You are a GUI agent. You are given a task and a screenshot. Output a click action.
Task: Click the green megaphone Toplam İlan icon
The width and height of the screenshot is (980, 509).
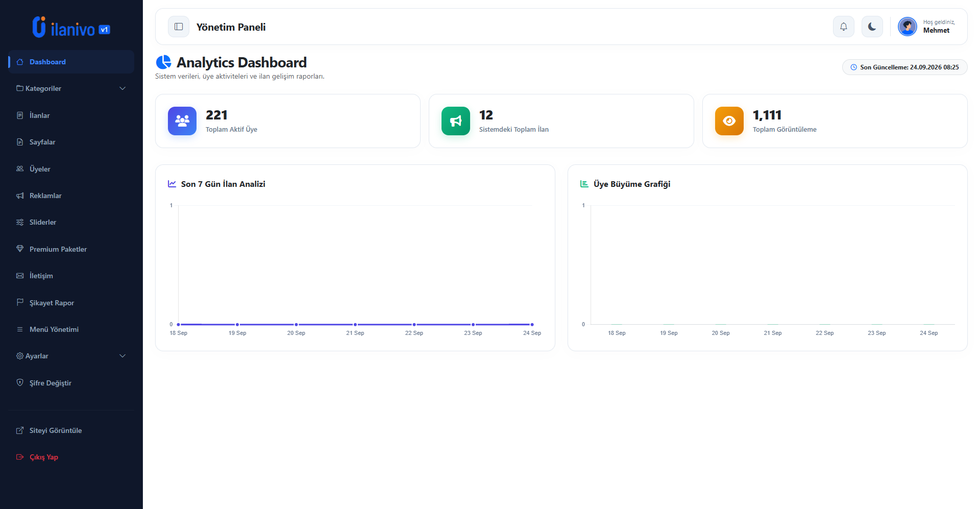pyautogui.click(x=456, y=121)
